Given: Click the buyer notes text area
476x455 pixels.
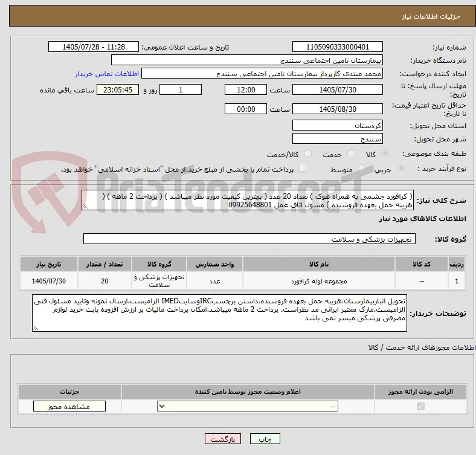Looking at the screenshot, I should click(219, 313).
